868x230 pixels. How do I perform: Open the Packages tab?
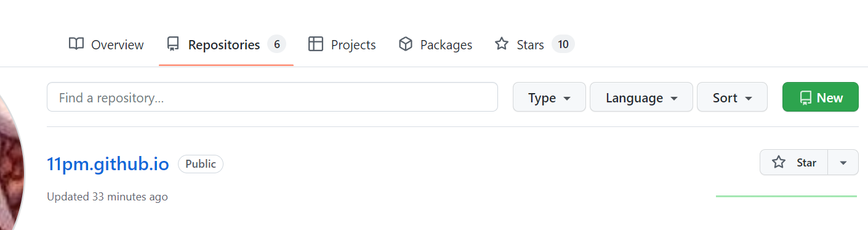(x=435, y=44)
